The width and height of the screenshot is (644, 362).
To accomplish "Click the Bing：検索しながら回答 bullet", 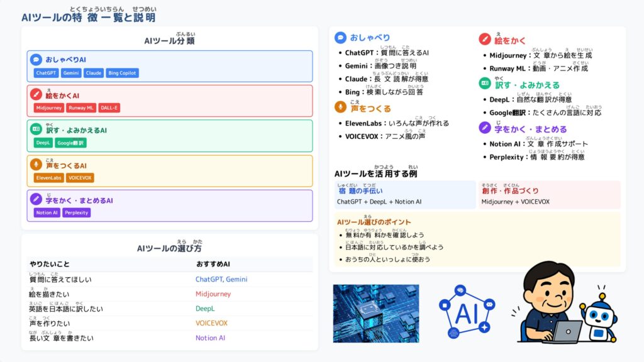I will [384, 90].
